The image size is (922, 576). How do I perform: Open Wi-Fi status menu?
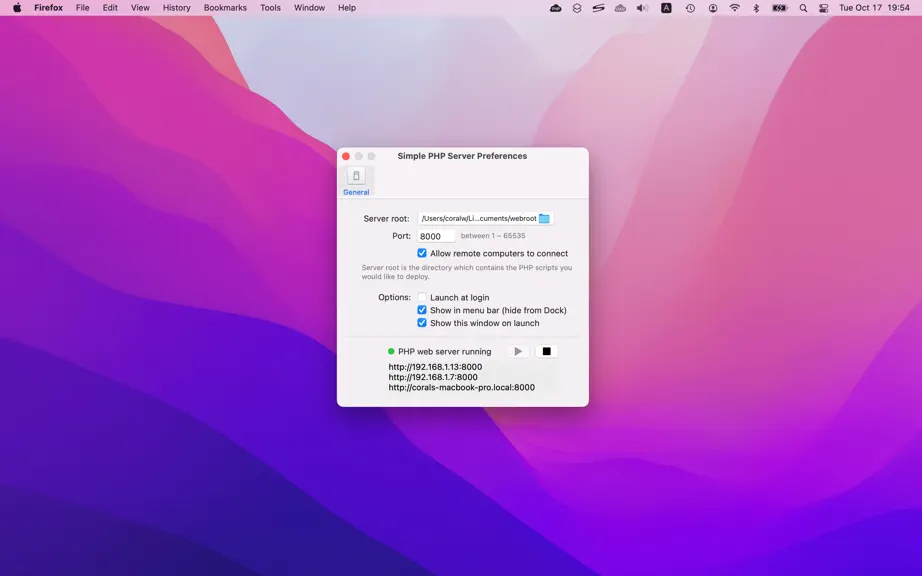click(x=734, y=8)
